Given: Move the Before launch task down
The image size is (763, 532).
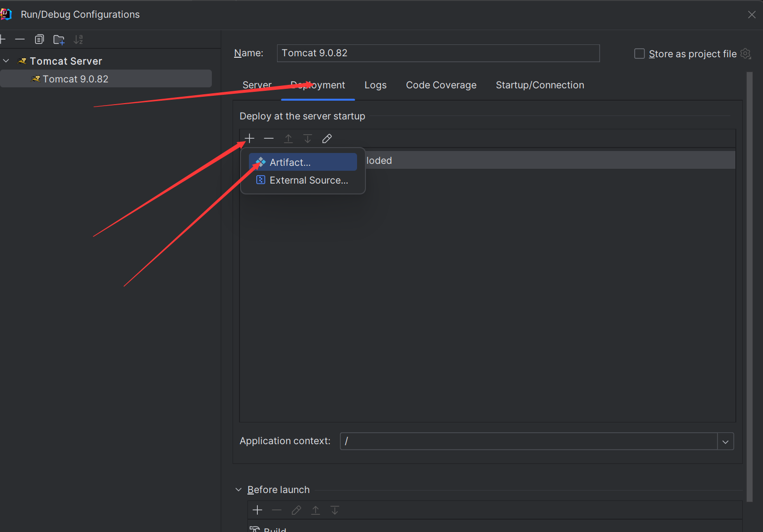Looking at the screenshot, I should (335, 510).
